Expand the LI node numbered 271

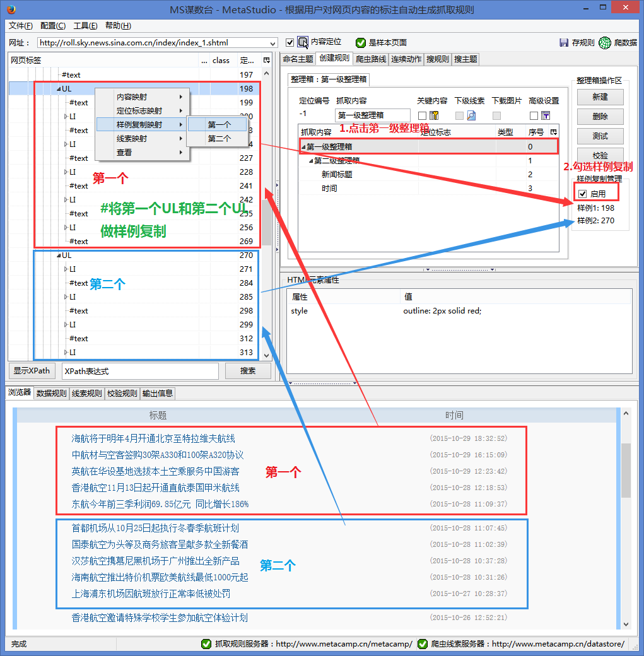pos(66,269)
